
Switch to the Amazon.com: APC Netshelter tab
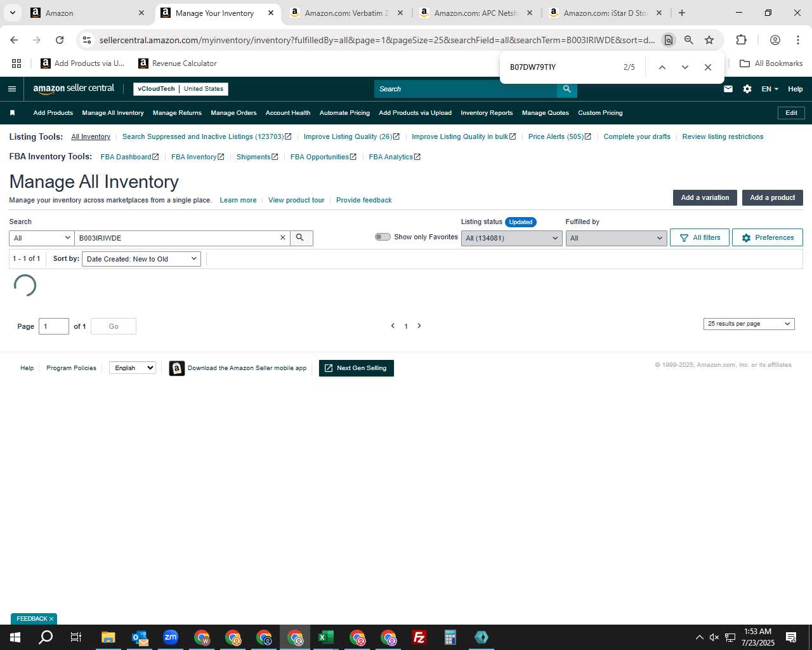[476, 13]
